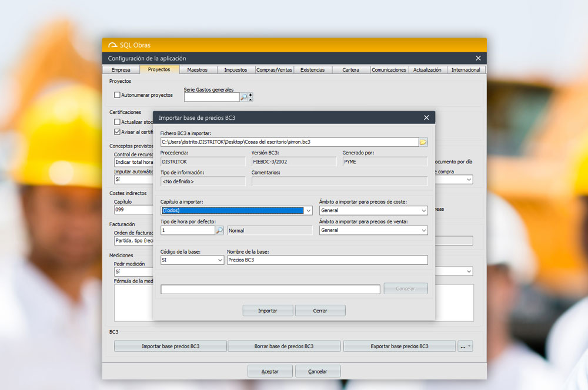Go to the Comunicaciones tab
The width and height of the screenshot is (588, 390).
[389, 70]
